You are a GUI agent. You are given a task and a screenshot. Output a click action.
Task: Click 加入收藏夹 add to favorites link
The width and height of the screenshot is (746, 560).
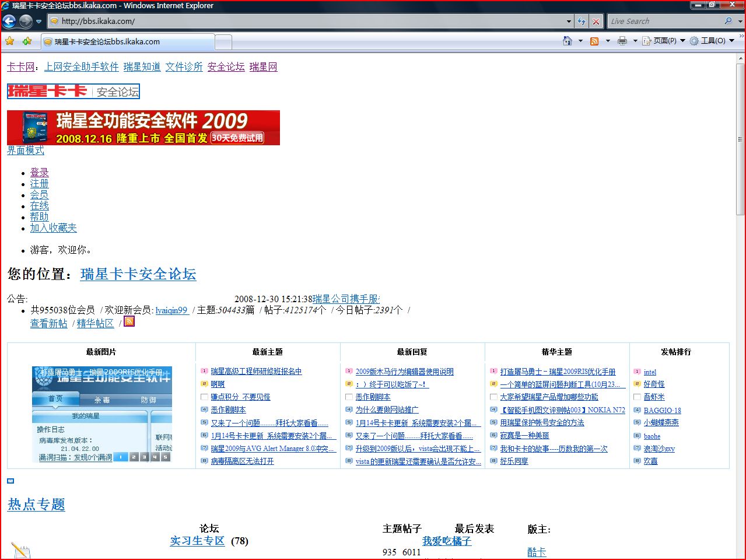coord(54,228)
